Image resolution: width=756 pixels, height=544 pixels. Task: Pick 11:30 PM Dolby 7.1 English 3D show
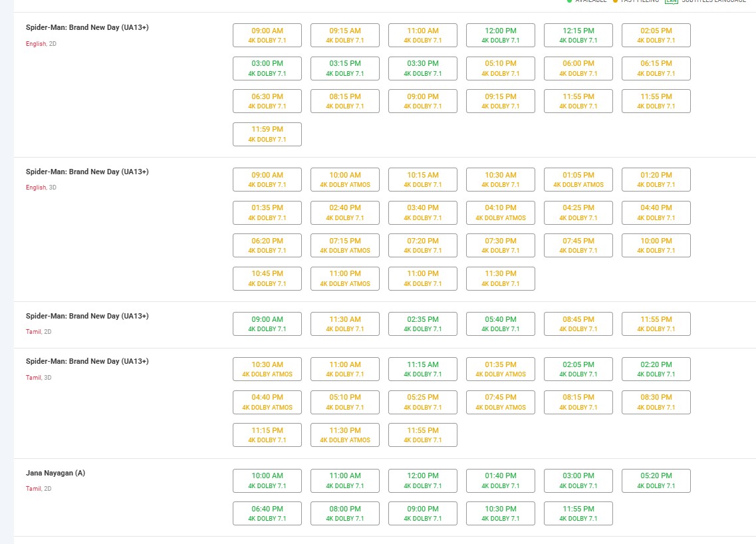(501, 279)
